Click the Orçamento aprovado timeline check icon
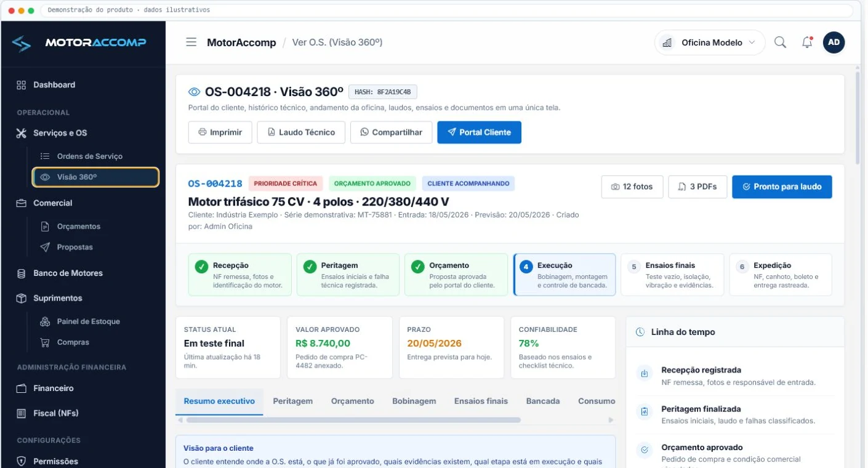Screen dimensions: 868x468 coord(645,450)
